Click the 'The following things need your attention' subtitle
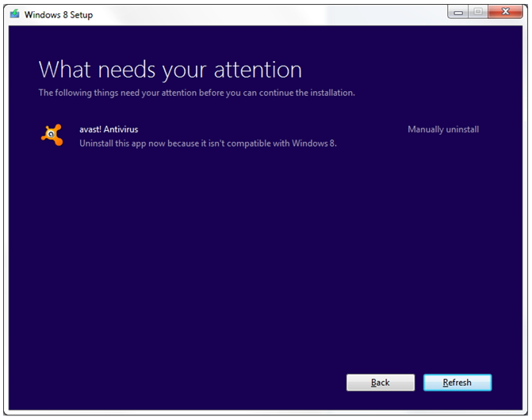 coord(196,93)
